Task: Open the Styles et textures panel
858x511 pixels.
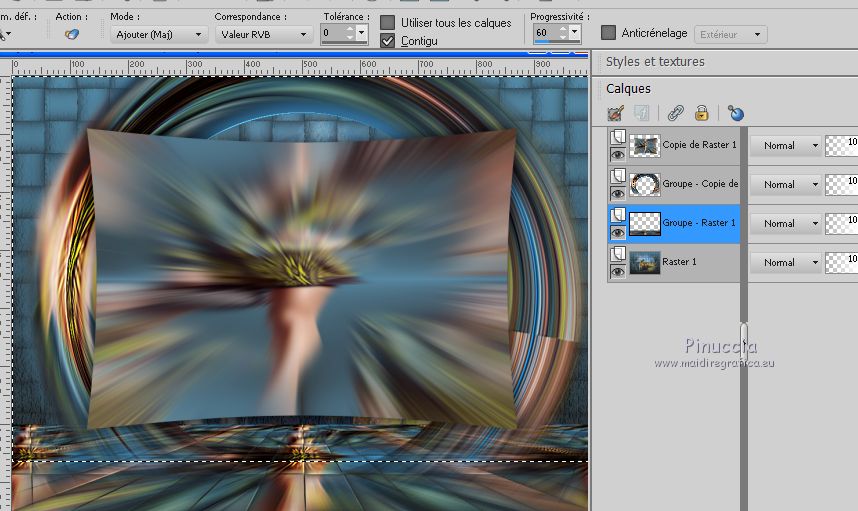Action: pos(655,62)
